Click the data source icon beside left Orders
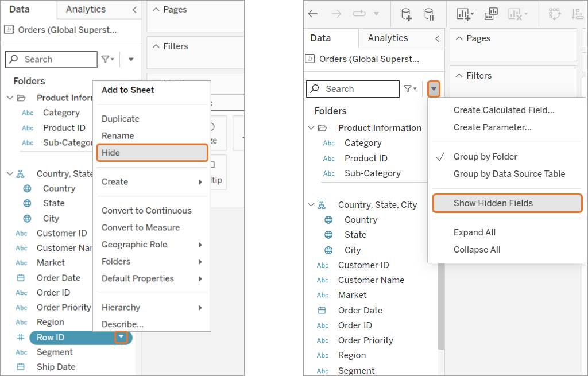Screen dimensions: 588x376 9,30
